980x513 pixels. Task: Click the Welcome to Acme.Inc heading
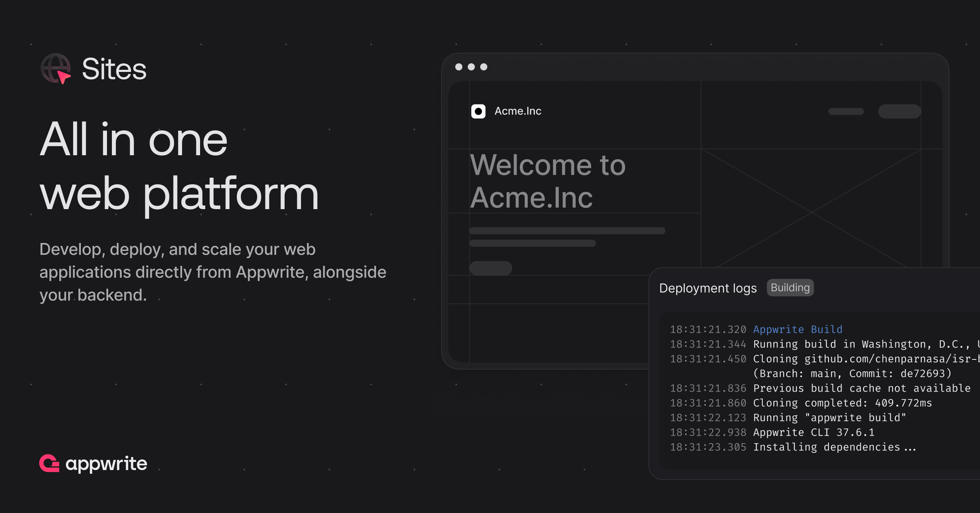547,181
